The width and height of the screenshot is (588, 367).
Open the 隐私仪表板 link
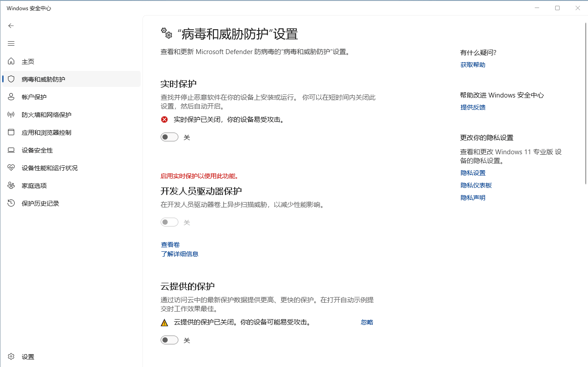(476, 185)
